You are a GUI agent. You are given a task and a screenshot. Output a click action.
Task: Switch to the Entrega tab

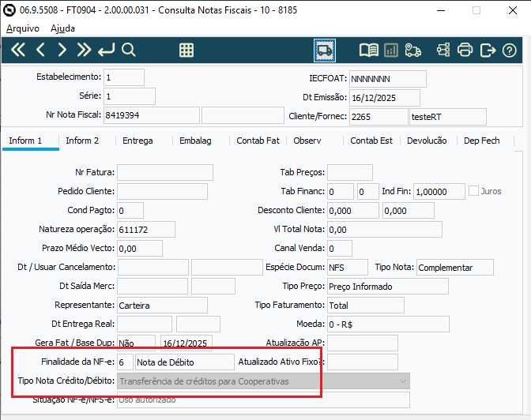[137, 141]
